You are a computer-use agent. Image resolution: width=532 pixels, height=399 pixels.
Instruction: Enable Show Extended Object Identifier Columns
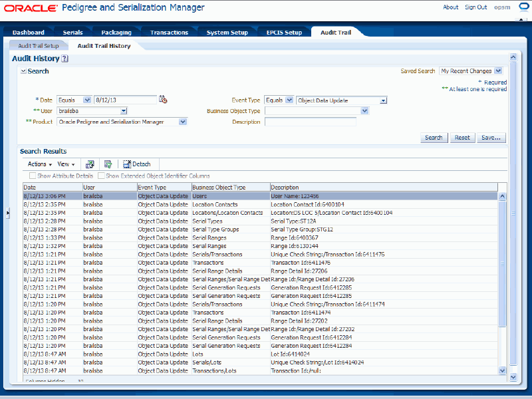101,176
